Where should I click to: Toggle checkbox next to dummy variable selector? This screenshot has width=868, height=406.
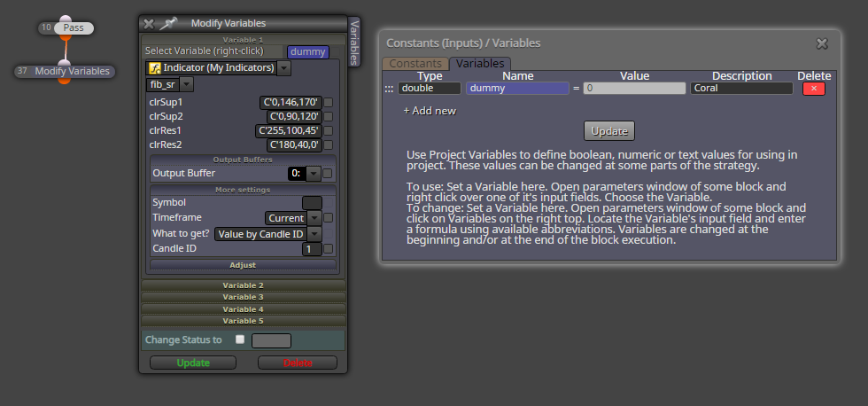336,51
